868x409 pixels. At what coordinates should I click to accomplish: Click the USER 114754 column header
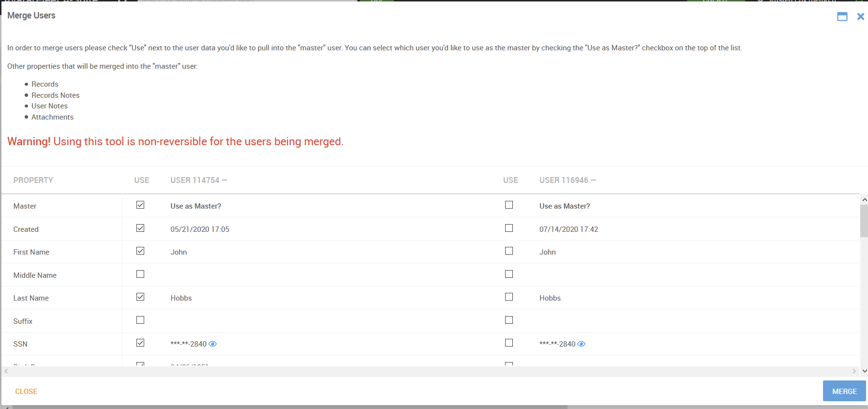click(x=199, y=180)
